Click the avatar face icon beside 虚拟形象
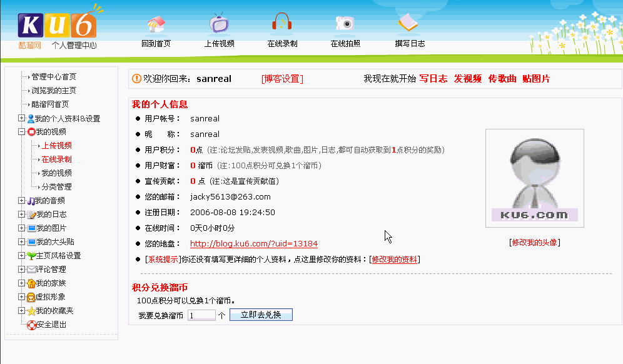This screenshot has width=623, height=364. pos(31,297)
